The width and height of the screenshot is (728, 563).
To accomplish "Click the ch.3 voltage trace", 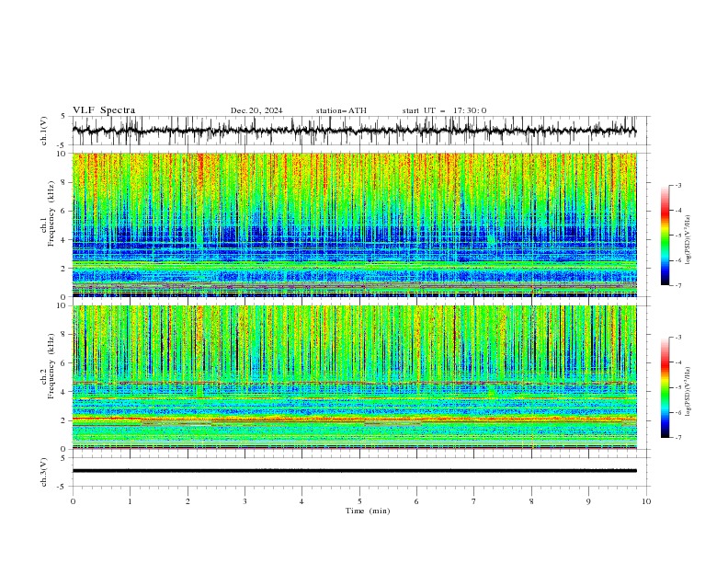I will click(x=354, y=471).
